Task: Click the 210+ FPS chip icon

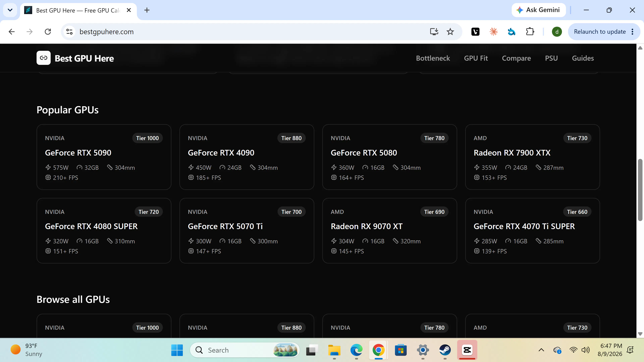Action: [48, 177]
